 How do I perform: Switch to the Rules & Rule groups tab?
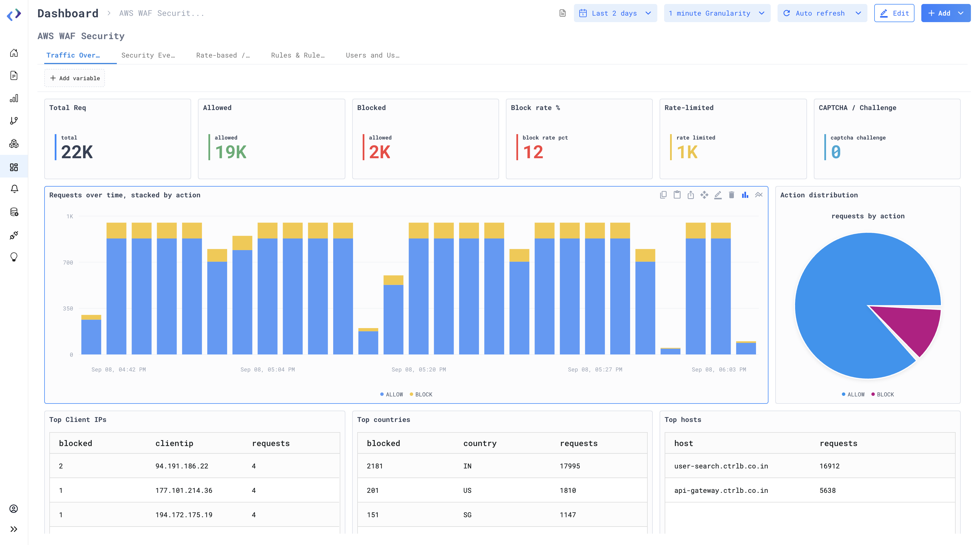[298, 55]
